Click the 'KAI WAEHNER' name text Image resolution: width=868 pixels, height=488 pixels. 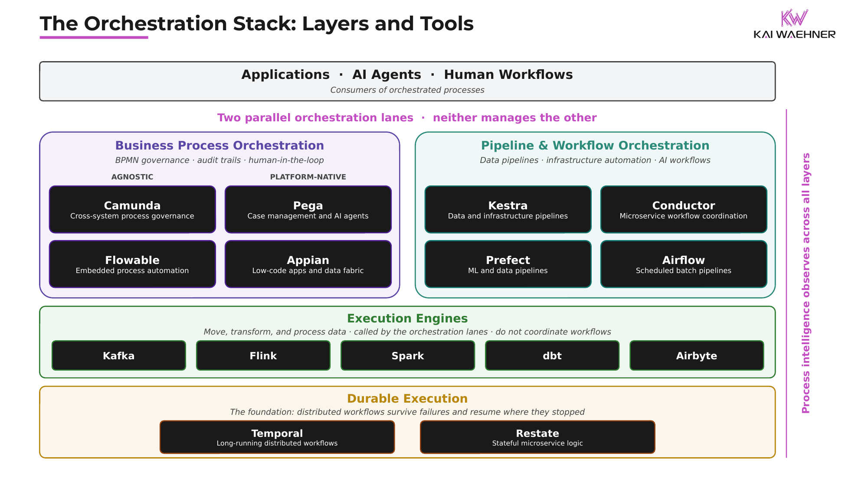click(x=794, y=35)
